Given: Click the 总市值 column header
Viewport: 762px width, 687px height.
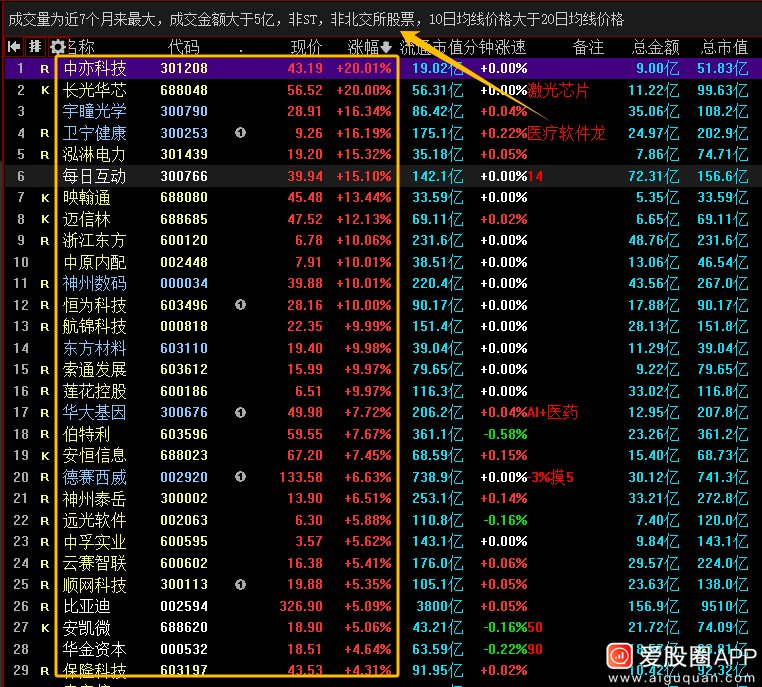Looking at the screenshot, I should (x=724, y=47).
